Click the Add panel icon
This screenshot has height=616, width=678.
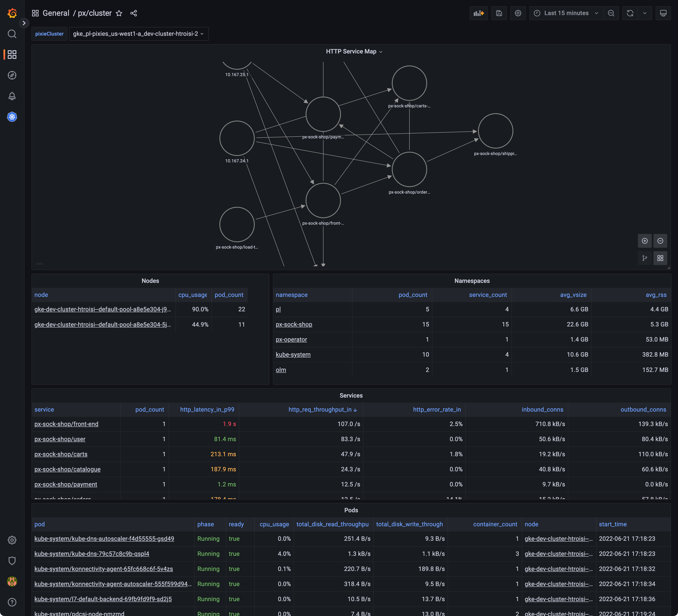pyautogui.click(x=478, y=13)
